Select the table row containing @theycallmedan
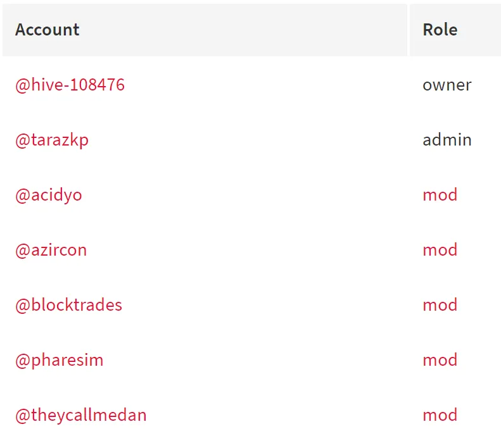The height and width of the screenshot is (448, 501). click(252, 415)
